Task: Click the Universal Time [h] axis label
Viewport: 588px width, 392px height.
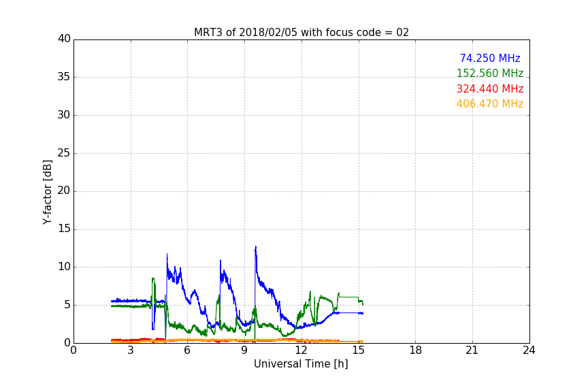Action: tap(301, 364)
